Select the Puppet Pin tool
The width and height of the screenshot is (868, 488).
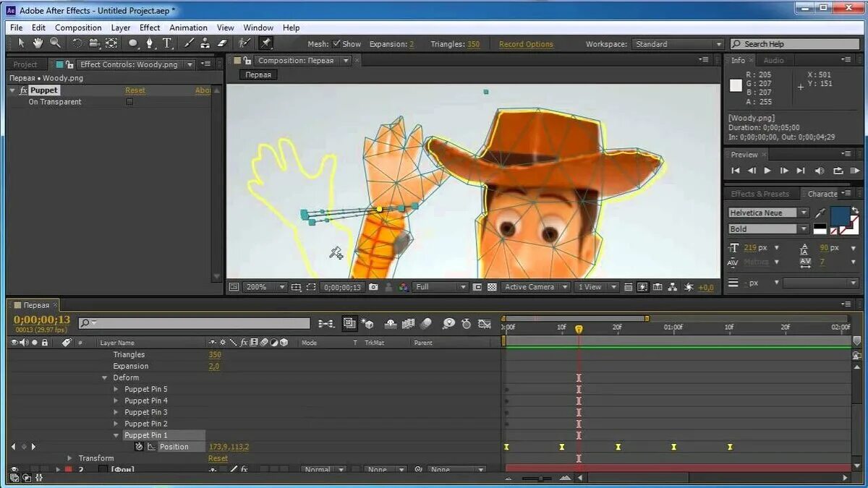[266, 43]
